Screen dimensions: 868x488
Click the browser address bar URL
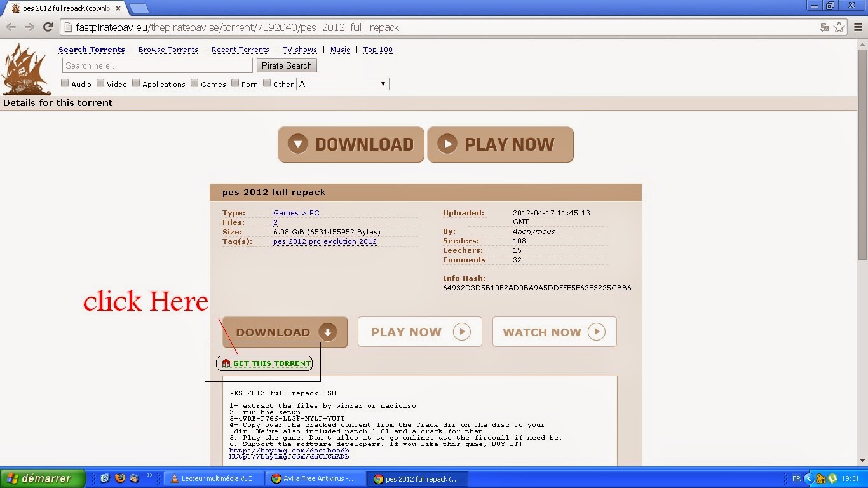point(237,27)
